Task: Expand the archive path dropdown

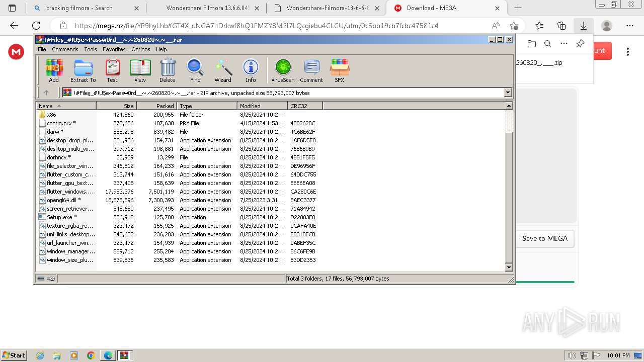Action: [x=508, y=93]
